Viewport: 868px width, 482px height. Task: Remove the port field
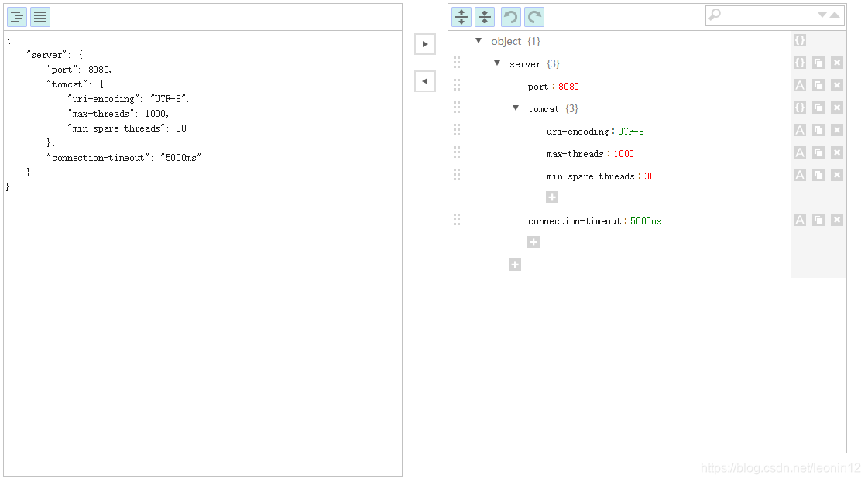click(x=837, y=85)
